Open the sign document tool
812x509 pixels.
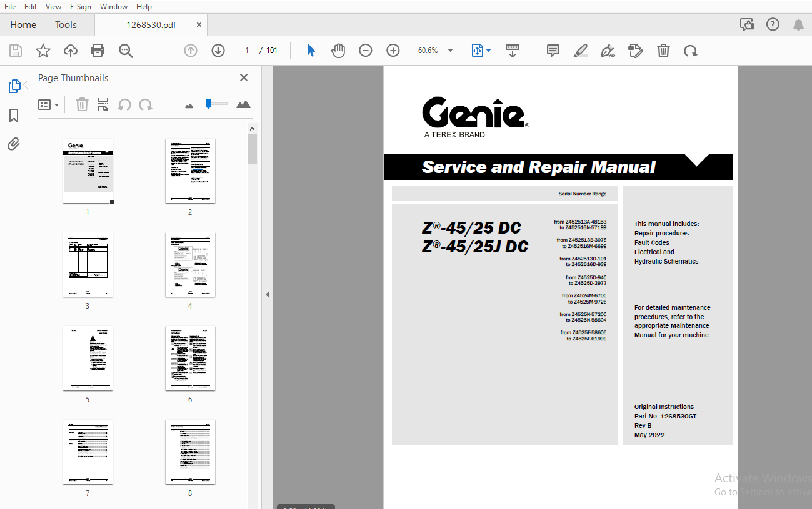coord(608,51)
